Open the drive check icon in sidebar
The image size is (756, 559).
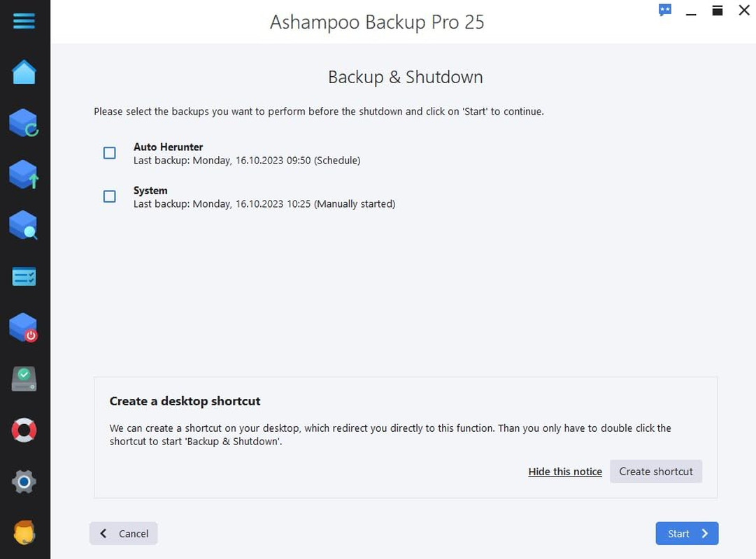[x=24, y=379]
